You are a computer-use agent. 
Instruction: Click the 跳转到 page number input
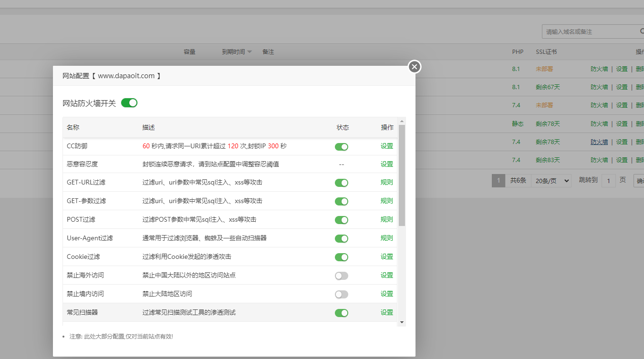click(x=608, y=181)
